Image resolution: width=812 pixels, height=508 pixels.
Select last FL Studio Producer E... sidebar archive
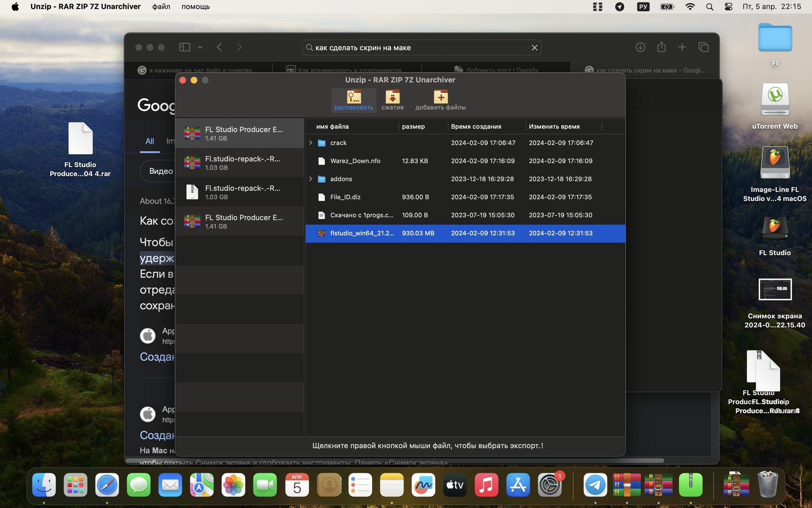point(239,221)
